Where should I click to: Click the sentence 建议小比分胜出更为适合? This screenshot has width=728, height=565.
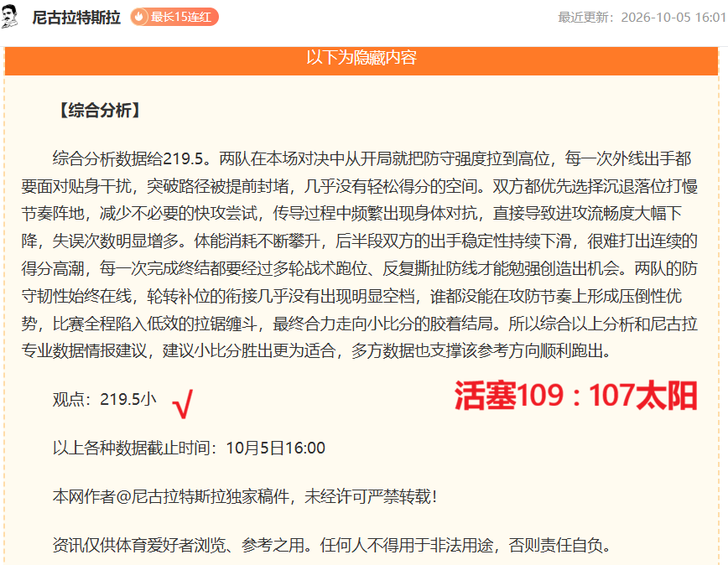coord(249,350)
